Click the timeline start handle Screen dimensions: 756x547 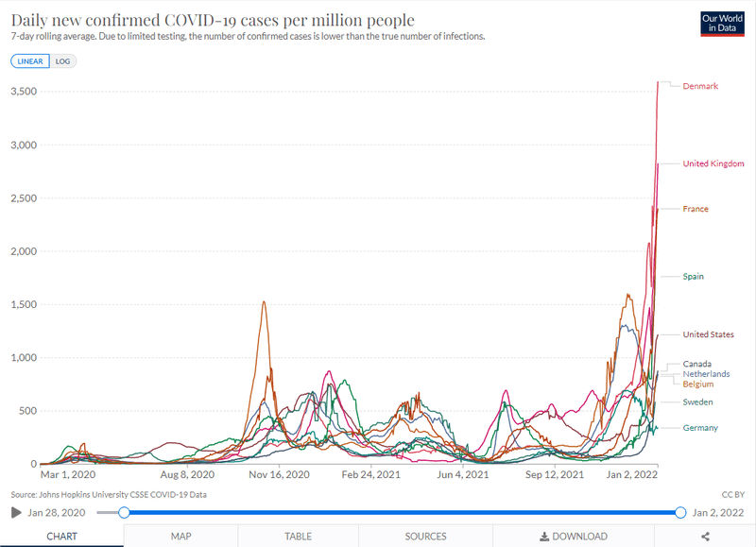coord(124,512)
